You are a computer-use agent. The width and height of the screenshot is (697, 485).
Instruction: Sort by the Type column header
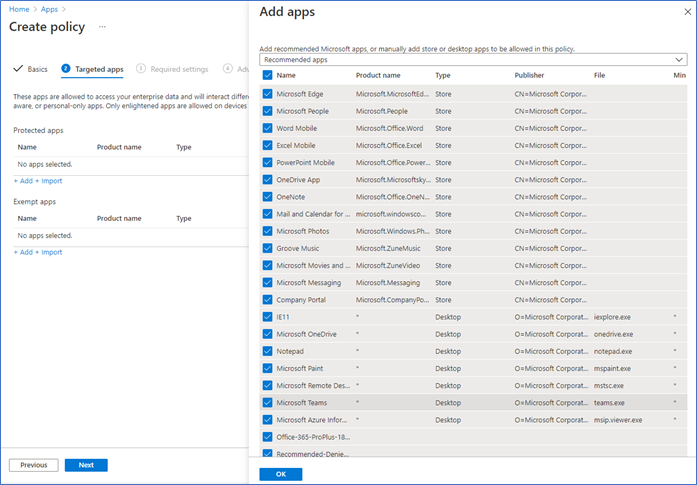[x=443, y=75]
